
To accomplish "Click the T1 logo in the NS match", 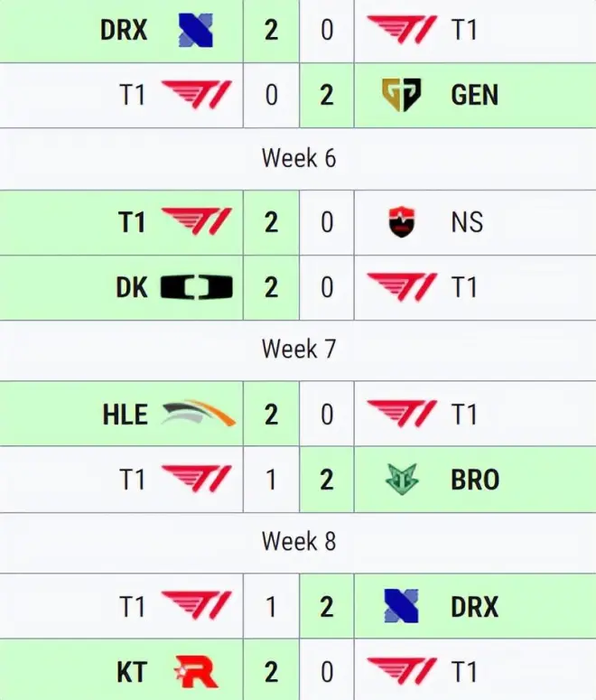I will point(196,222).
